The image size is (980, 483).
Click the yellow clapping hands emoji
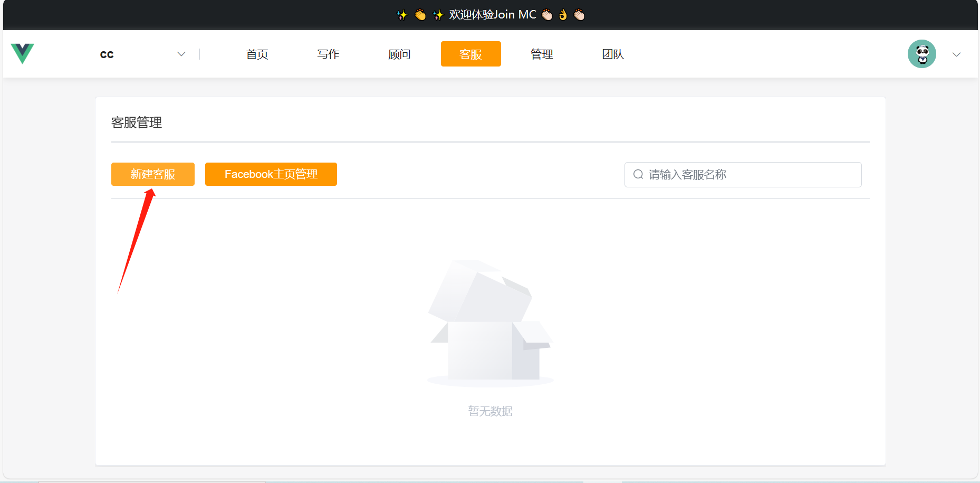(420, 15)
